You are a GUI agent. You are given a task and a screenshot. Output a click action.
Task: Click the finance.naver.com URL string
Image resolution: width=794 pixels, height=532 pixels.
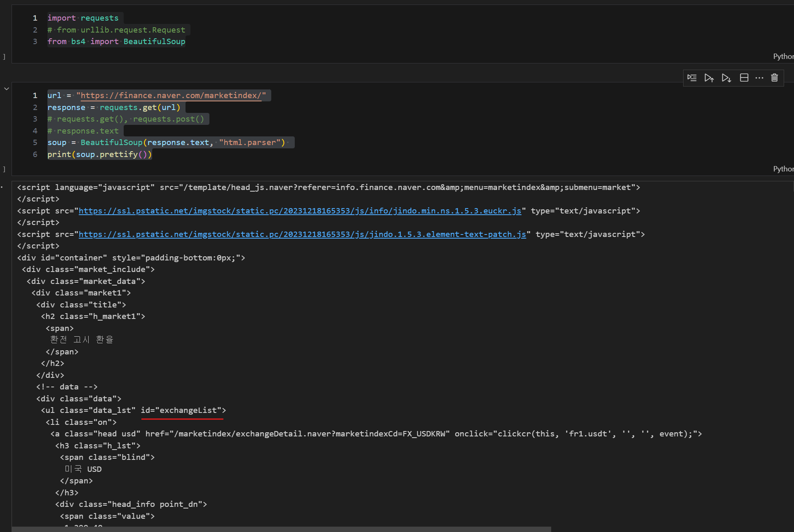171,96
